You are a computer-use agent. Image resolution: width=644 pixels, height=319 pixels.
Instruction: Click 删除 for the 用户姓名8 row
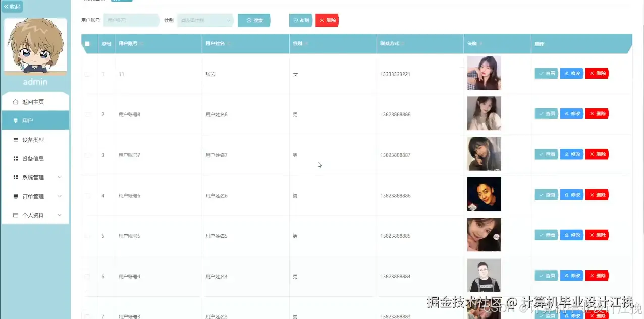pos(597,113)
